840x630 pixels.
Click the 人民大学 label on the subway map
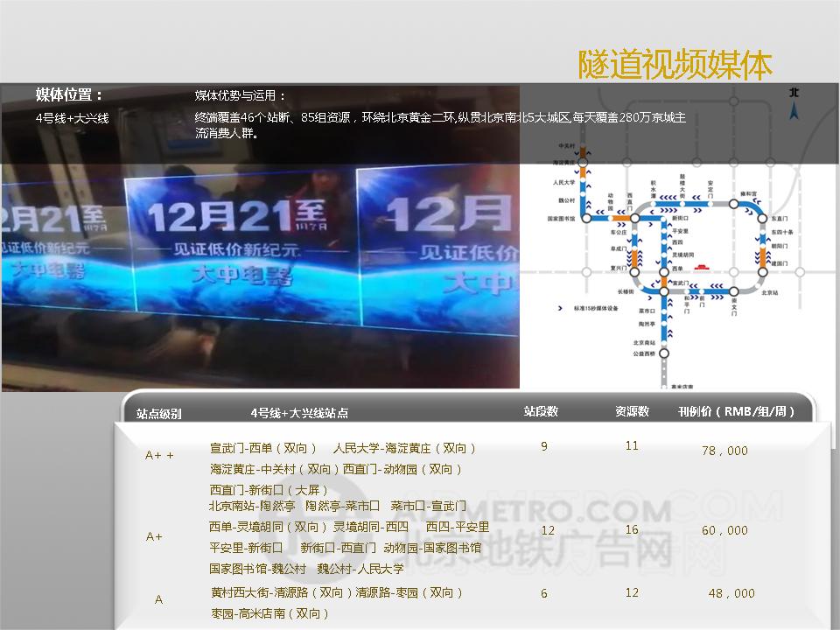point(564,183)
